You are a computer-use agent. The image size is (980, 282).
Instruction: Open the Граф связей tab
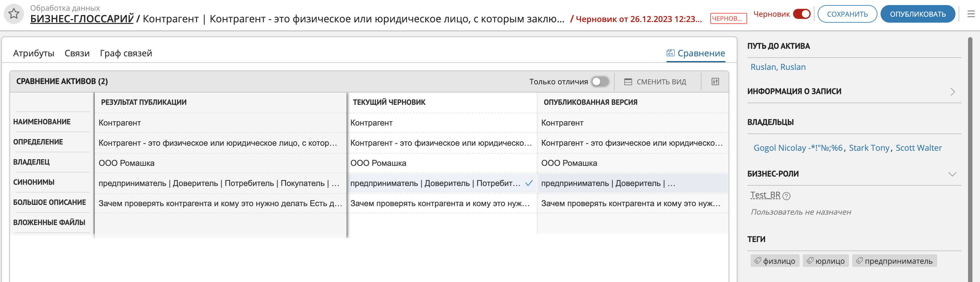(x=126, y=53)
